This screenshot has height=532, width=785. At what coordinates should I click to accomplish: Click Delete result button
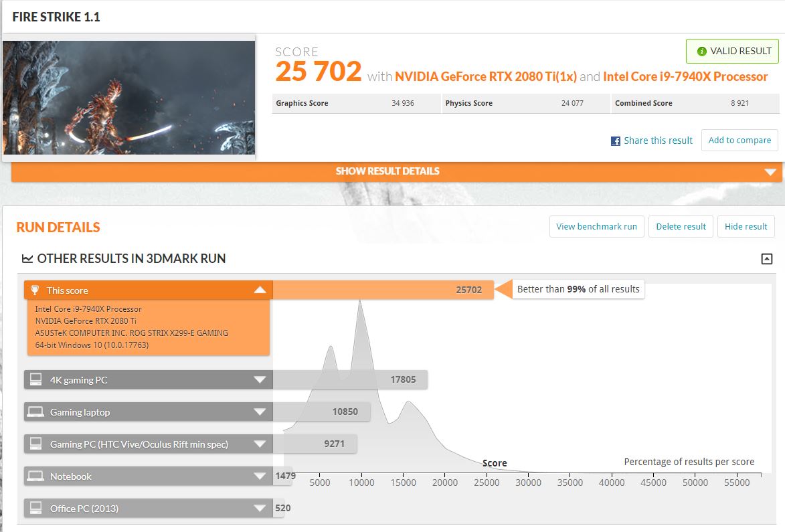tap(681, 227)
